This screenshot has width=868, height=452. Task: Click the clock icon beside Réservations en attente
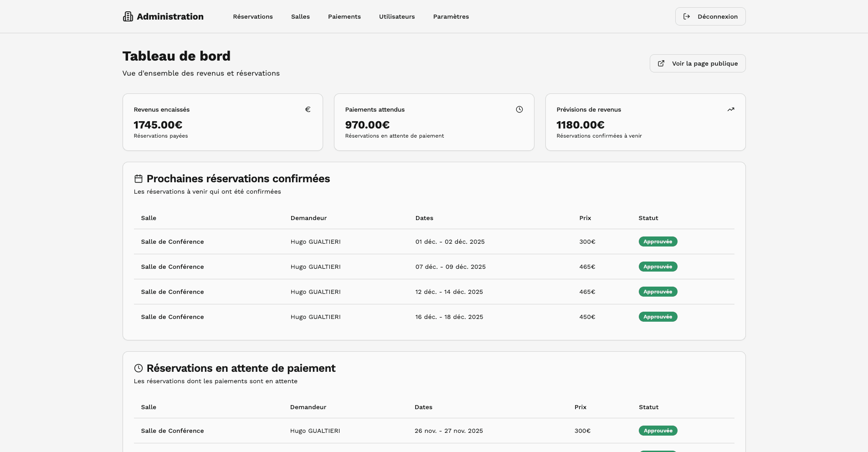[x=138, y=368]
